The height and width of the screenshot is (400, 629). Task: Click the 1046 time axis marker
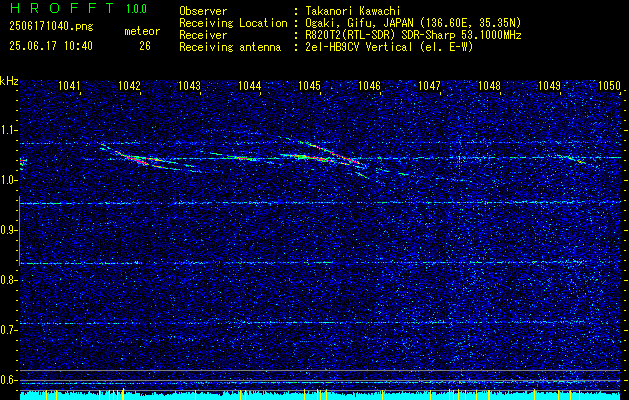(369, 85)
